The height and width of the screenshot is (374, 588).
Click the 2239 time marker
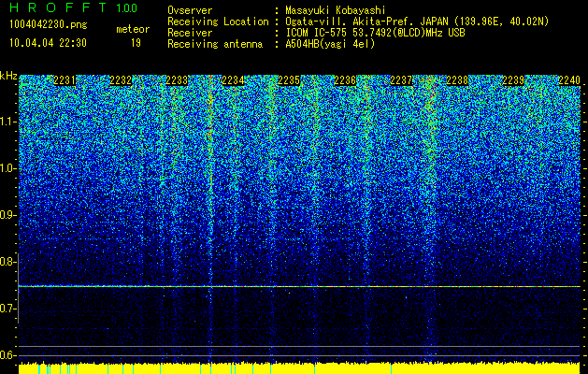click(513, 80)
